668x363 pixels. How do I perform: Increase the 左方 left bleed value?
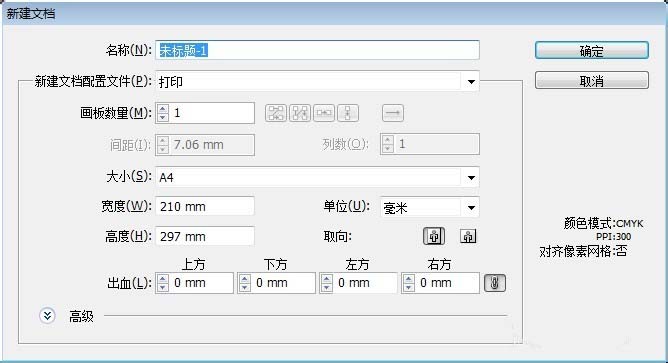(326, 279)
